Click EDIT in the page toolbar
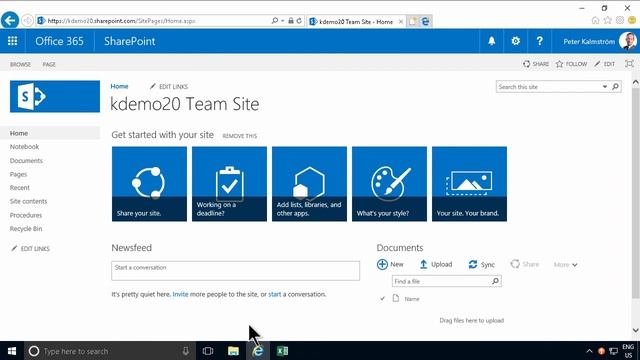The image size is (640, 360). coord(604,64)
